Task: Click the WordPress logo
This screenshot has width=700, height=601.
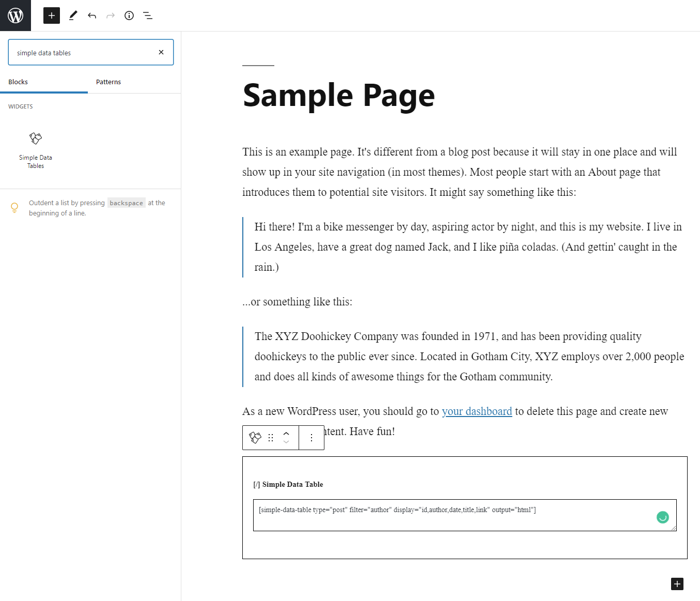Action: (x=15, y=16)
